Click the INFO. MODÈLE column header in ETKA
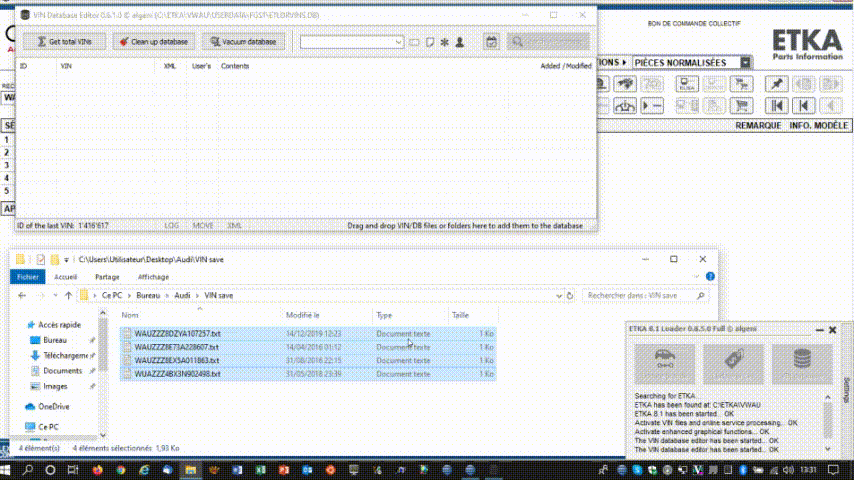 click(x=819, y=125)
